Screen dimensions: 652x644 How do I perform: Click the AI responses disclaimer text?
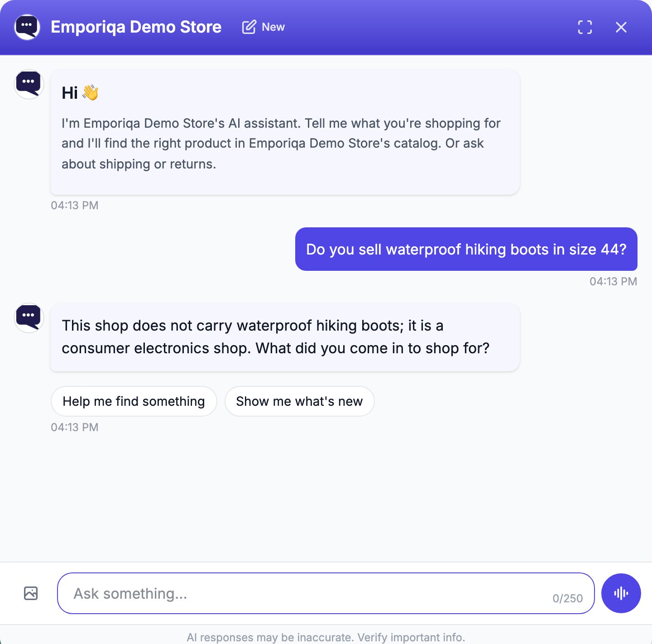tap(326, 637)
